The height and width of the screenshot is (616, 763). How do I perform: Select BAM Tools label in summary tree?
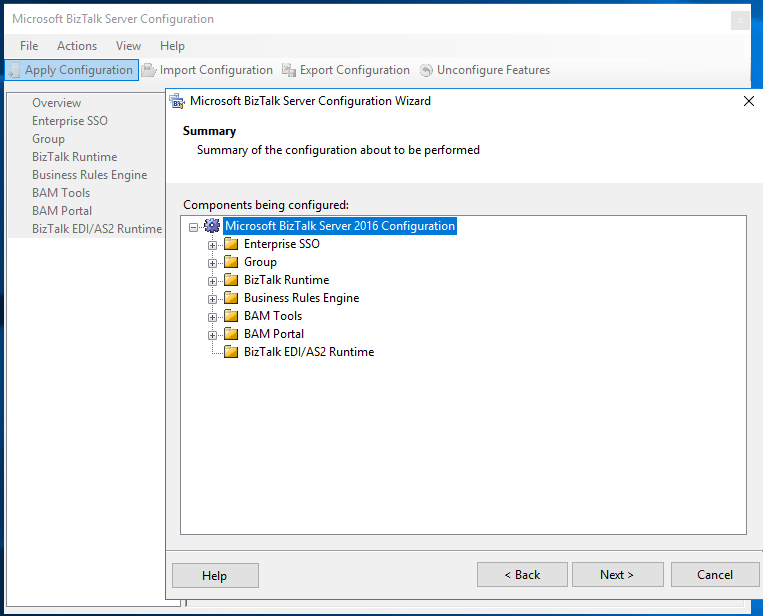point(273,316)
